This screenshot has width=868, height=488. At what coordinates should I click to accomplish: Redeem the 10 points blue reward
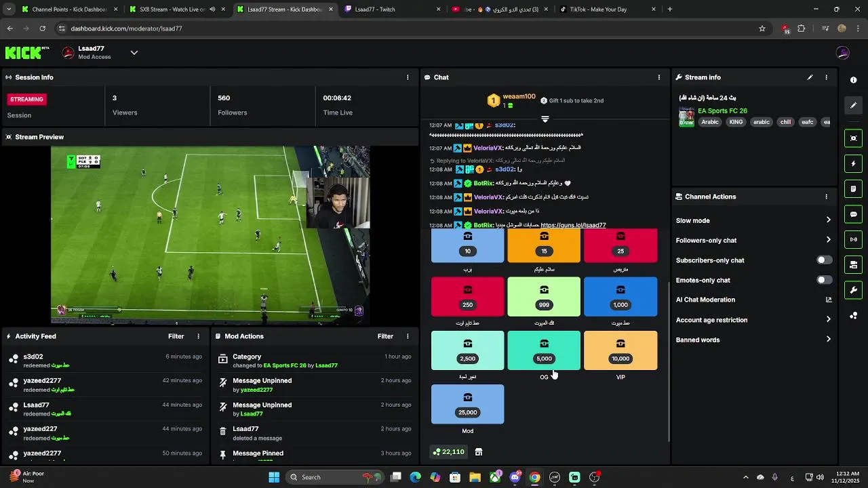point(467,245)
